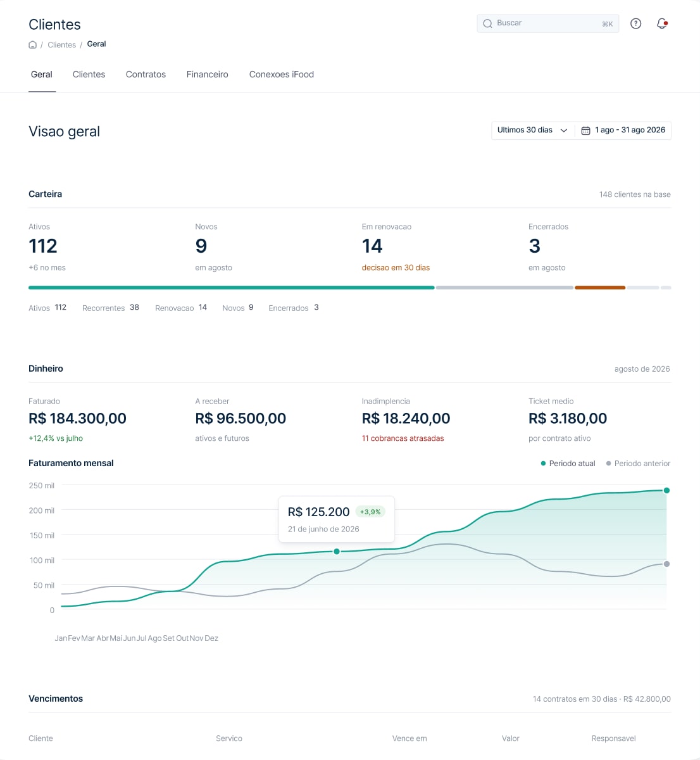
Task: Open the Ultimos 30 dias dropdown
Action: point(532,130)
